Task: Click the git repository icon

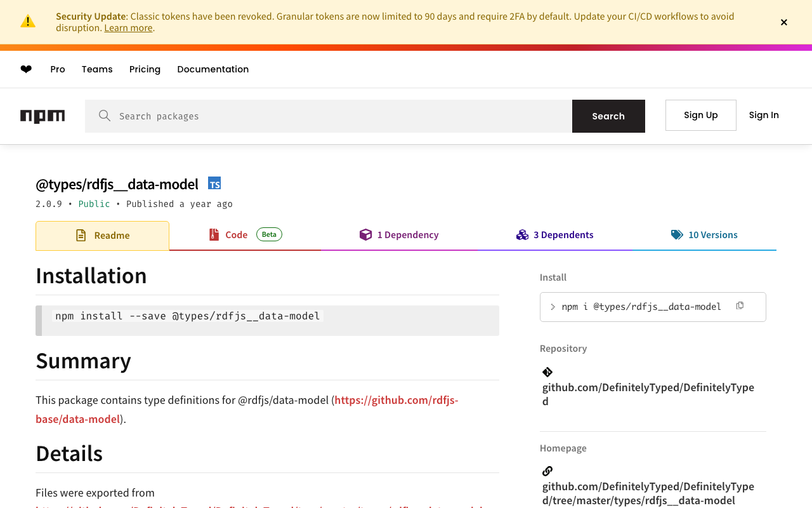Action: pos(547,372)
